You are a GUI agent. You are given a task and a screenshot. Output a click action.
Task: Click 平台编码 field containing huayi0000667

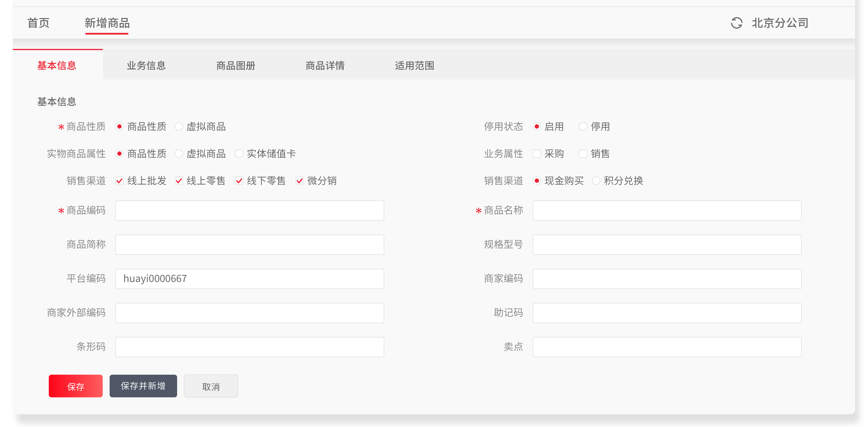tap(250, 279)
